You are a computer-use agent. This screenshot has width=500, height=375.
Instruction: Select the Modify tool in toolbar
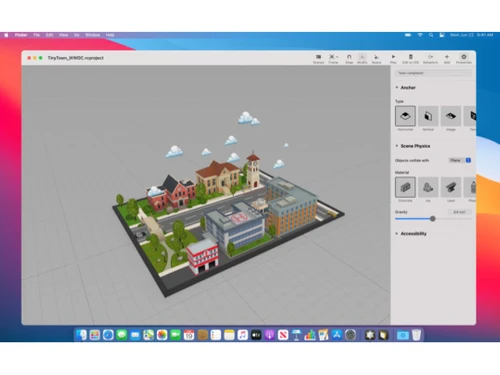point(362,59)
